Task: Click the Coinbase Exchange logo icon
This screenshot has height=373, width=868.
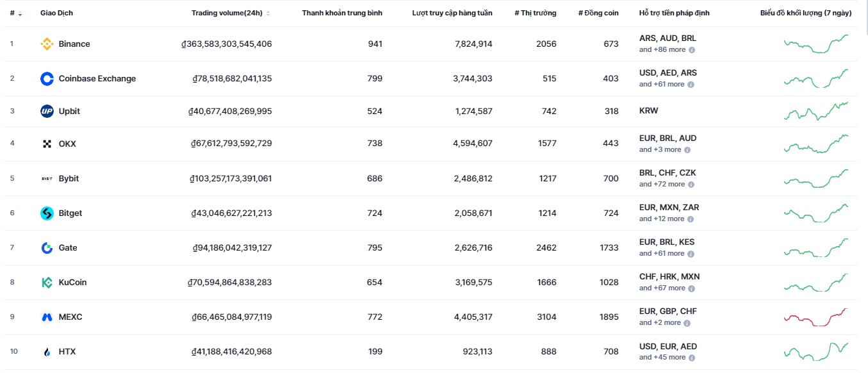Action: click(47, 79)
